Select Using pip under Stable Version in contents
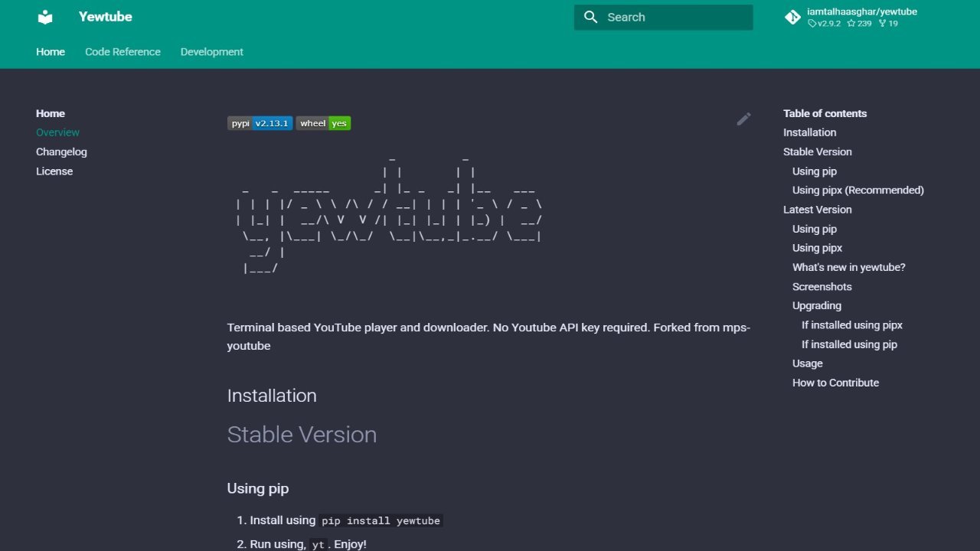 click(815, 171)
